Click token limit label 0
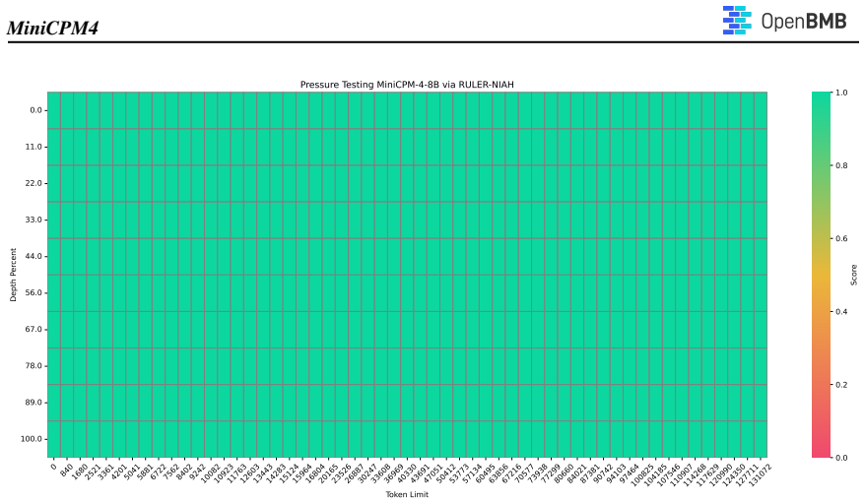Viewport: 865px width, 504px height. tap(53, 467)
